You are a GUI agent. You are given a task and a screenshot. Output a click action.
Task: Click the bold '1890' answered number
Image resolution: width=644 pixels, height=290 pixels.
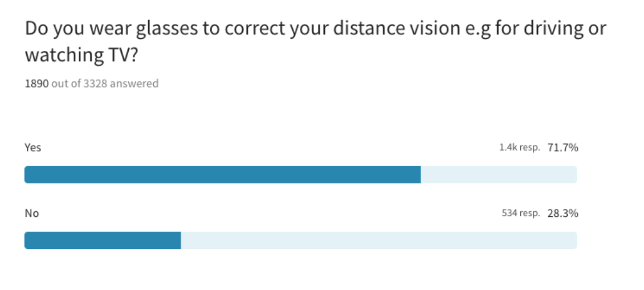click(x=37, y=84)
